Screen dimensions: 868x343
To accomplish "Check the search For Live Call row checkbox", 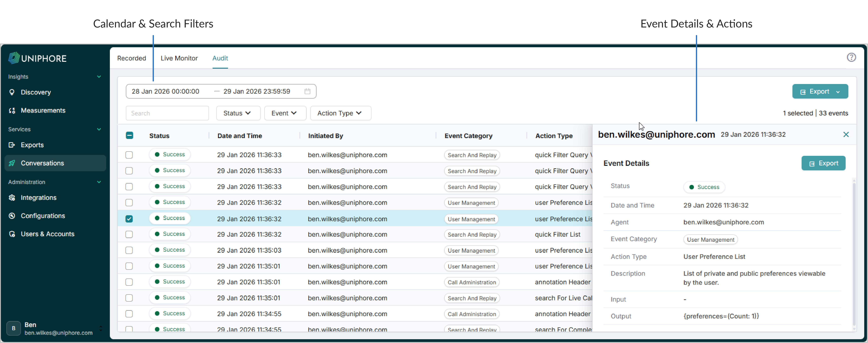I will click(x=129, y=298).
